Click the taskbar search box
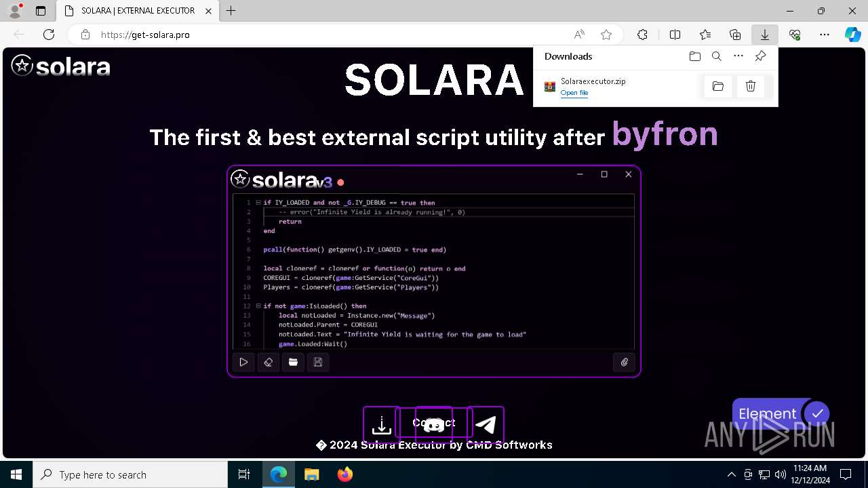 130,474
